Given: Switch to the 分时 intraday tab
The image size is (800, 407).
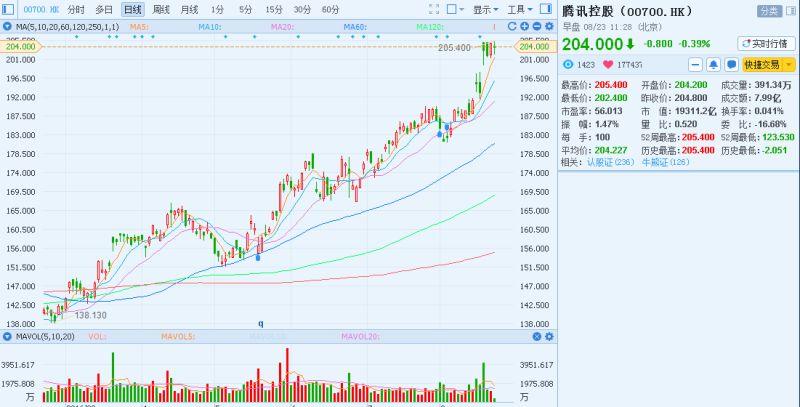Looking at the screenshot, I should coord(76,9).
